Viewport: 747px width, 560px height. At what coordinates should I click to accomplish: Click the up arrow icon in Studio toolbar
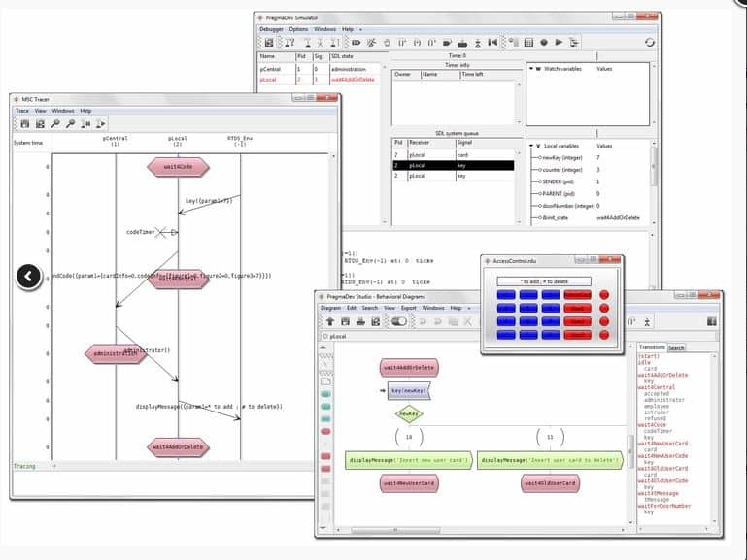(x=330, y=321)
